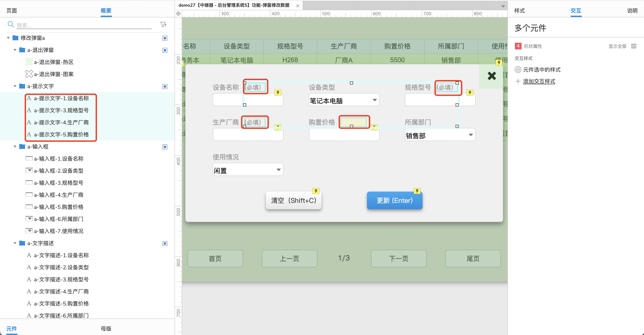Collapse the a-提示文字 tree node
Viewport: 644px width, 335px height.
[15, 86]
